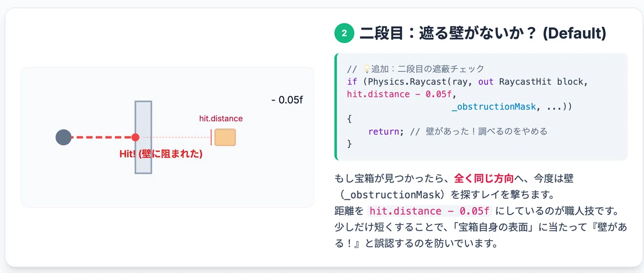
Task: Click the tall wall rectangle in the diagram
Action: pyautogui.click(x=143, y=137)
